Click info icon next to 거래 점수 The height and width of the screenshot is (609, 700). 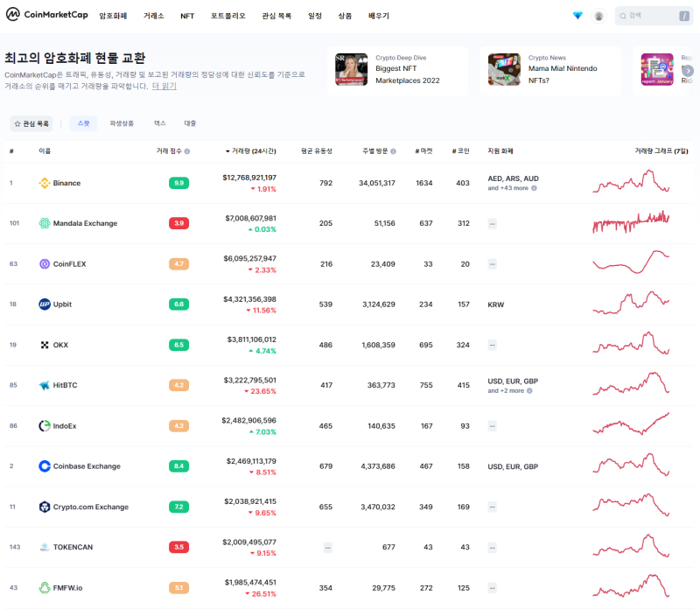click(x=187, y=151)
